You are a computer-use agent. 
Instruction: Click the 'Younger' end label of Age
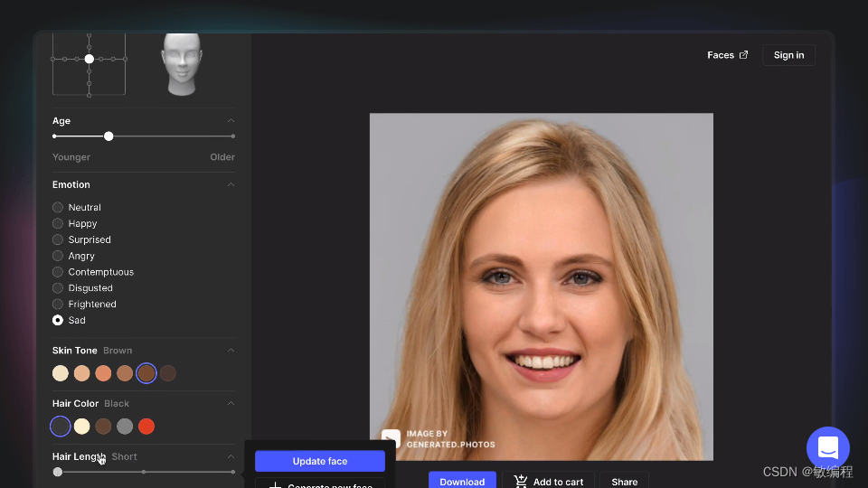(x=71, y=157)
